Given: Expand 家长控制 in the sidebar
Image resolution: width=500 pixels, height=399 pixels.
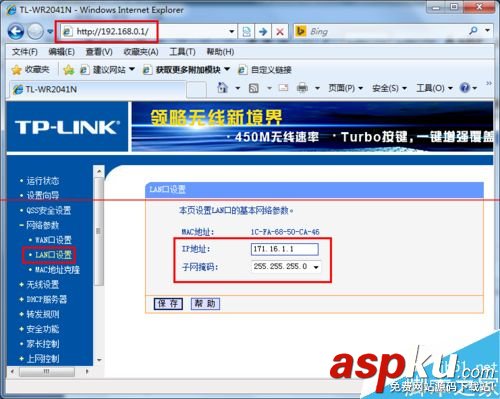Looking at the screenshot, I should pyautogui.click(x=43, y=344).
